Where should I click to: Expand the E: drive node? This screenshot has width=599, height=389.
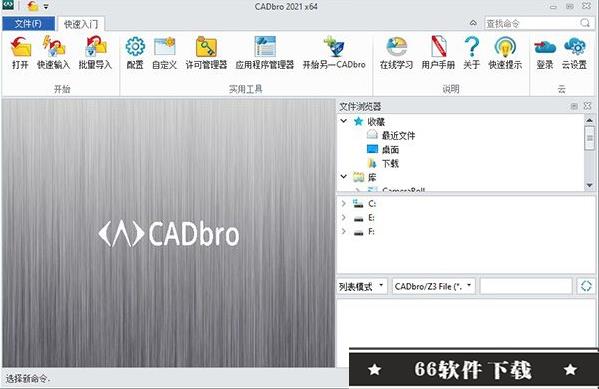(343, 217)
